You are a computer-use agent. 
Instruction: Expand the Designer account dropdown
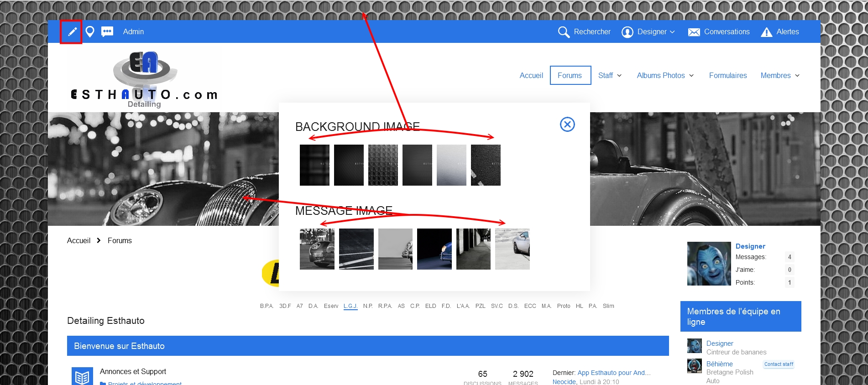pyautogui.click(x=672, y=32)
